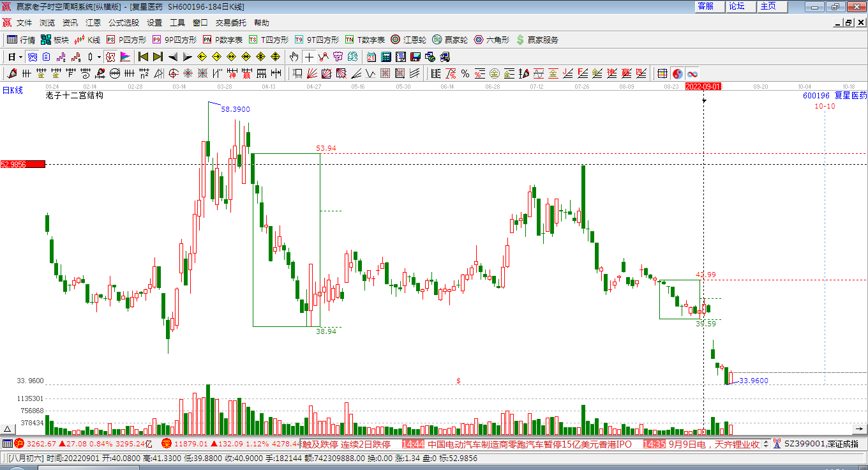
Task: Toggle the colored grid button
Action: point(662,73)
